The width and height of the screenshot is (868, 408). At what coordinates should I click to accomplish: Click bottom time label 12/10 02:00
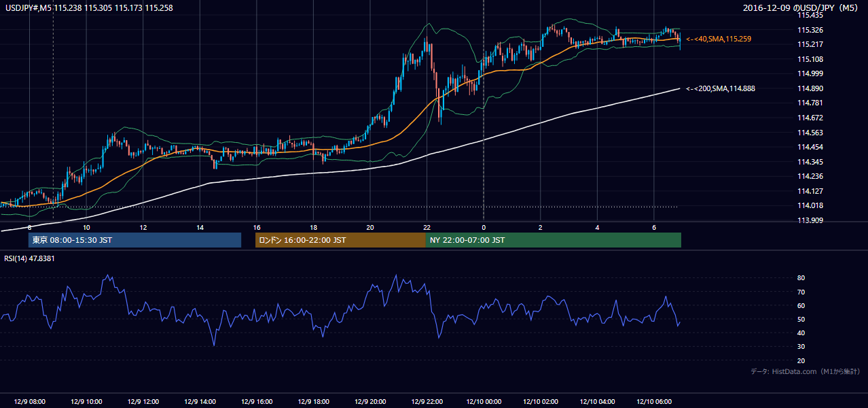coord(541,402)
